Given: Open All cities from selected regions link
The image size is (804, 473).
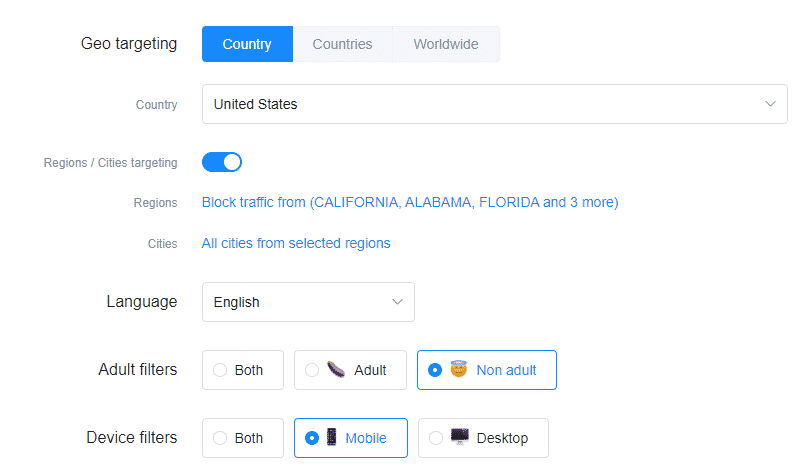Looking at the screenshot, I should click(296, 243).
